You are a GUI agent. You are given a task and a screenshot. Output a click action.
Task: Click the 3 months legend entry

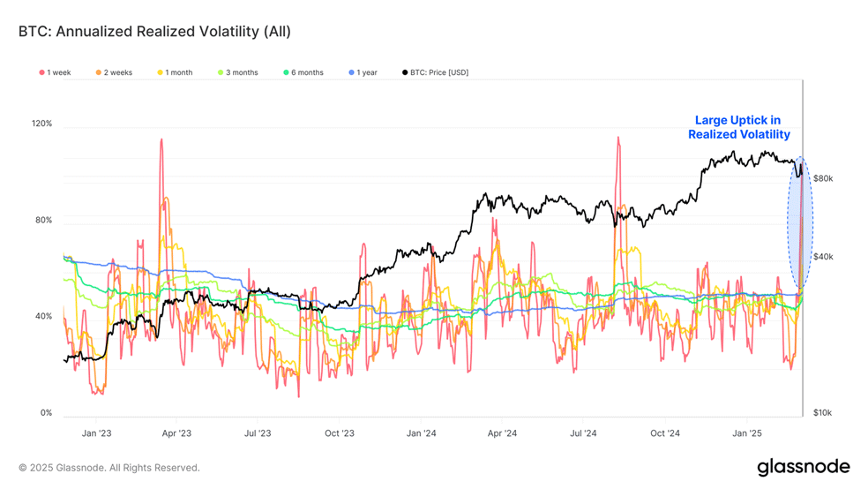pos(238,72)
